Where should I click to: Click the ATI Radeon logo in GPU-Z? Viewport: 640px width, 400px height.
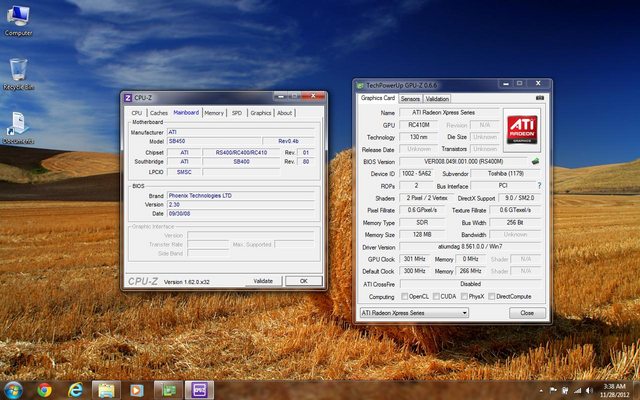tap(522, 130)
